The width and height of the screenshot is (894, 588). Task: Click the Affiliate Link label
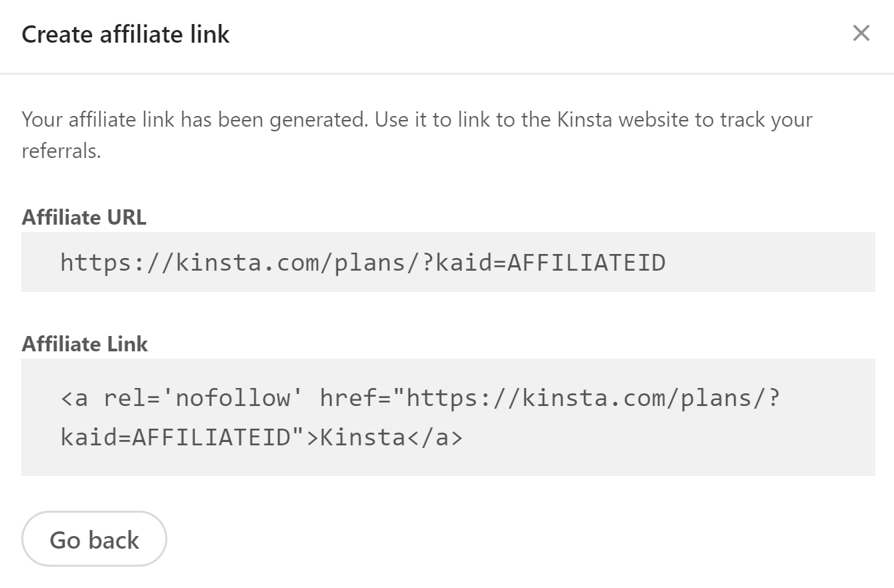point(85,344)
